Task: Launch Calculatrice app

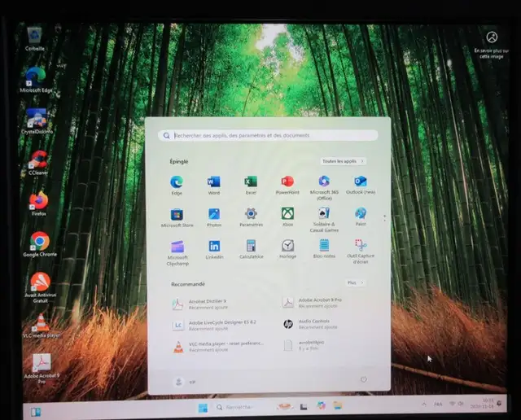Action: tap(252, 249)
